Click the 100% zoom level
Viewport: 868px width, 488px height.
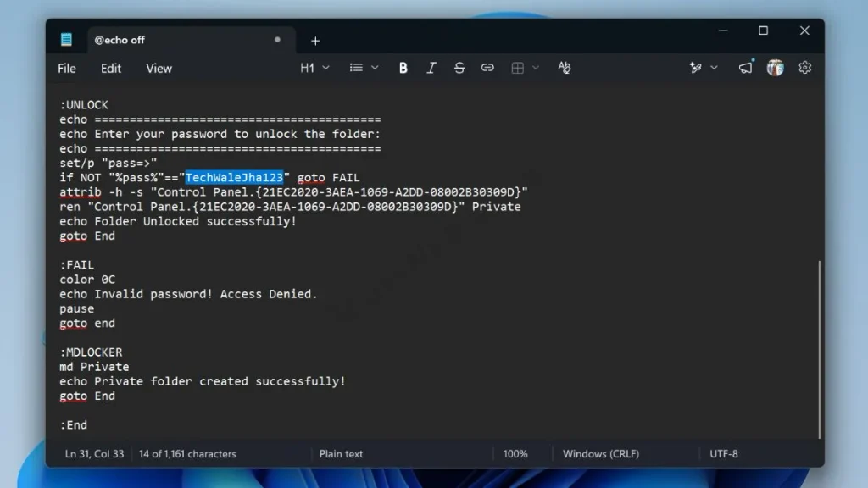point(515,454)
